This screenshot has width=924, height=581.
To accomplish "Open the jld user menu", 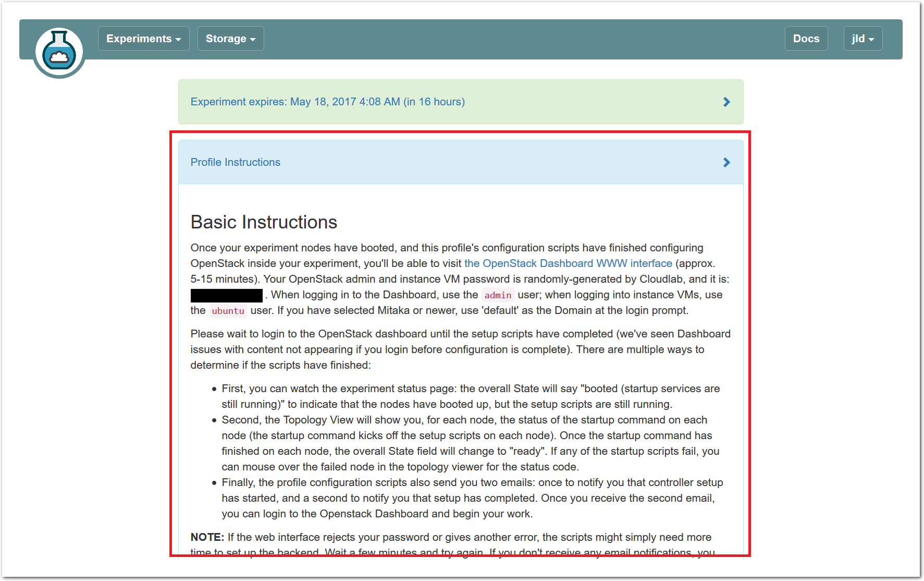I will (x=863, y=39).
